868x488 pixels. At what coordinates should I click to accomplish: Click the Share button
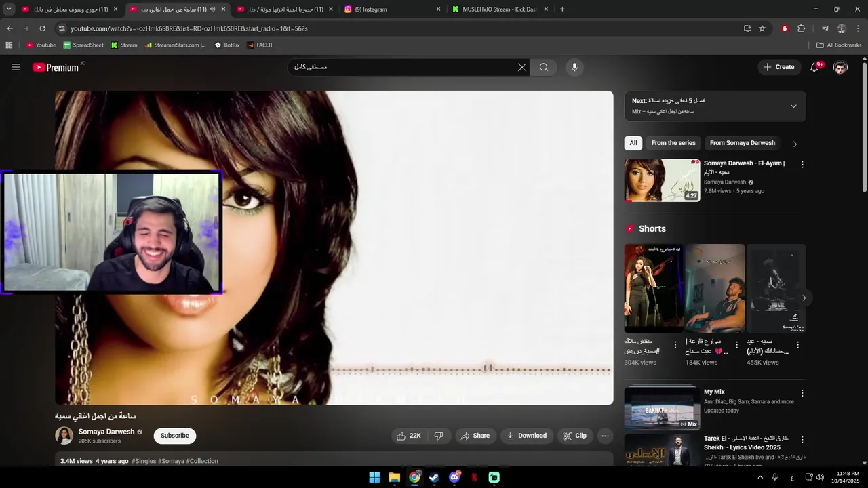point(475,436)
